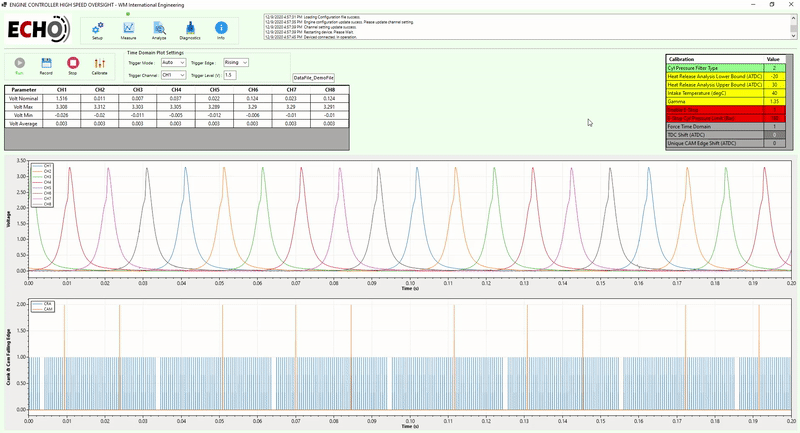
Task: Select the Unique CAM Edge Shift row
Action: click(x=726, y=143)
